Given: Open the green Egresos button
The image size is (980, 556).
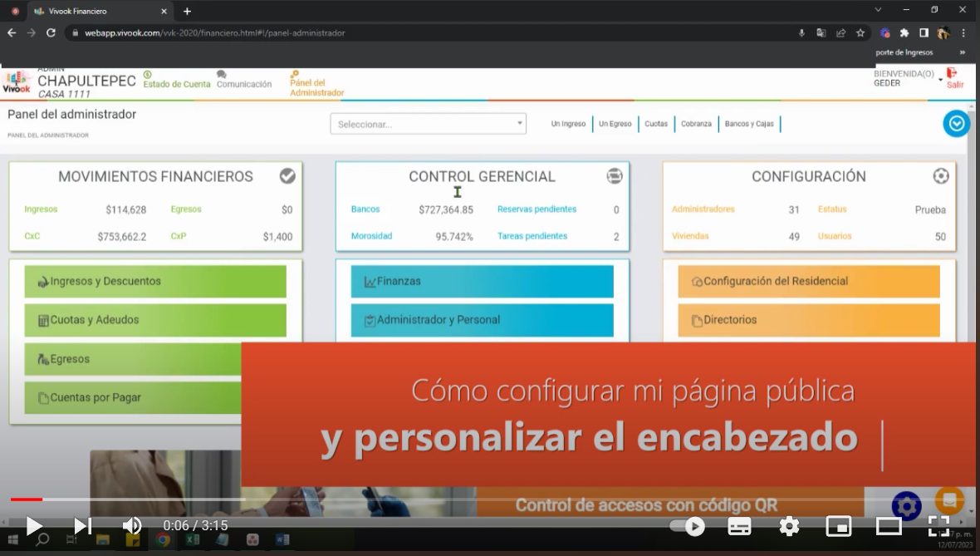Looking at the screenshot, I should [133, 359].
